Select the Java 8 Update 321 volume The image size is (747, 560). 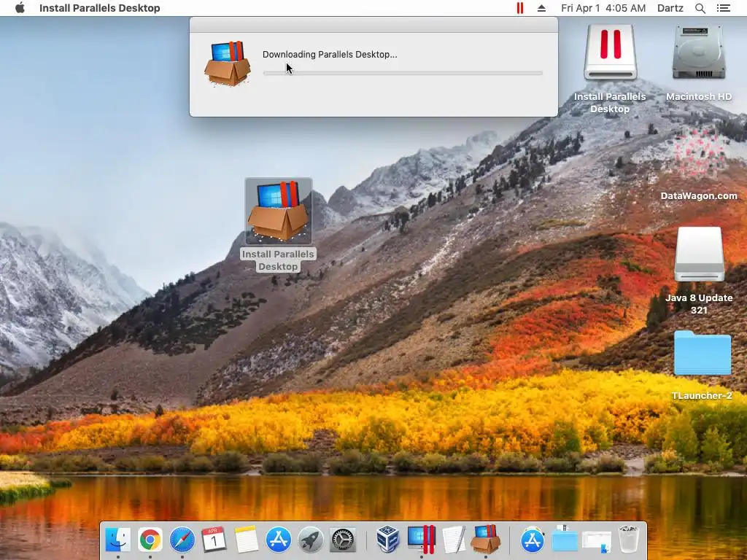click(x=699, y=254)
